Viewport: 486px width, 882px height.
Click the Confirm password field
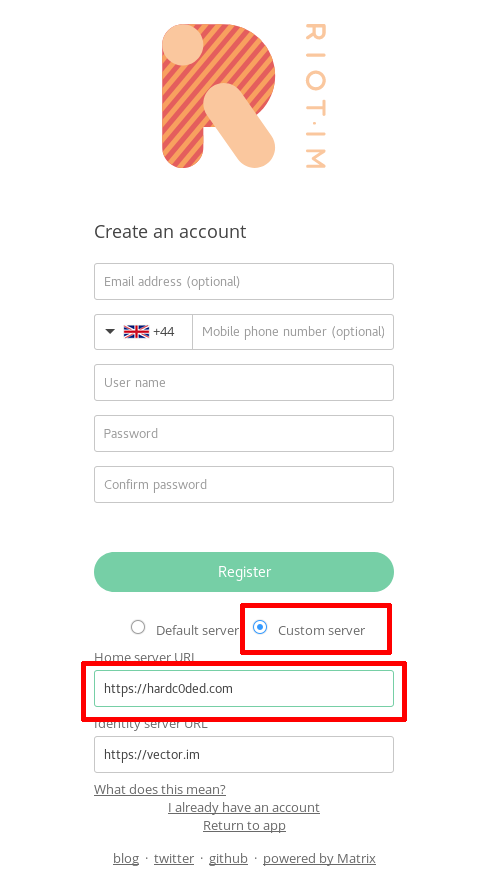click(244, 484)
